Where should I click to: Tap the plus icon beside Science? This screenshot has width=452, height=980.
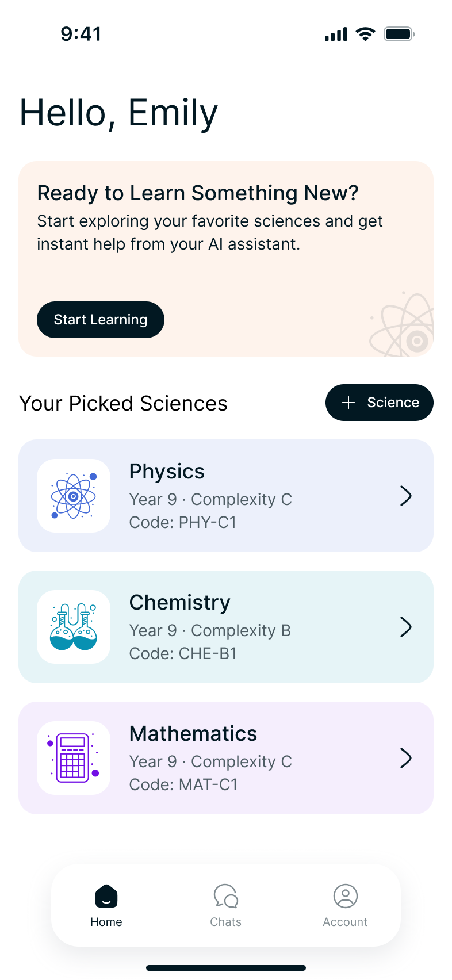coord(348,403)
